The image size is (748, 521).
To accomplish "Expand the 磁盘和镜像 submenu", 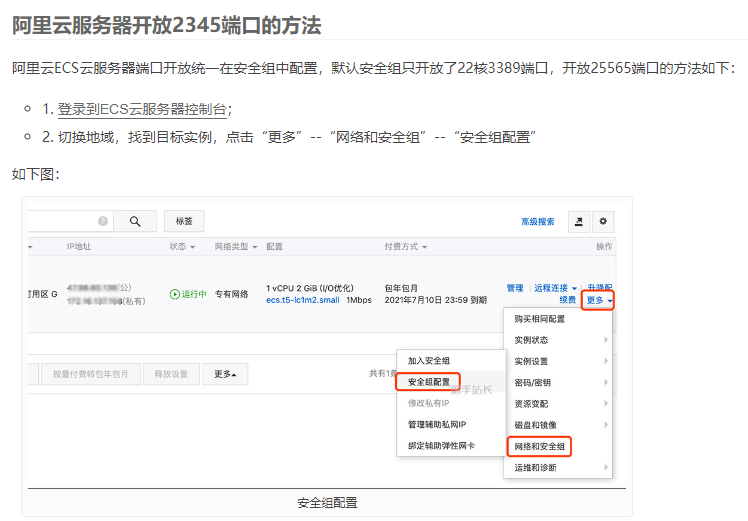I will tap(558, 425).
